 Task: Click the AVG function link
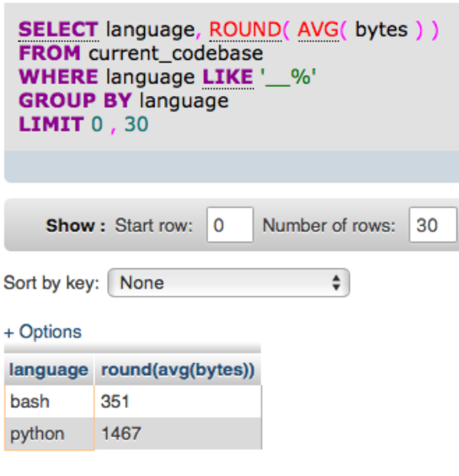coord(318,30)
